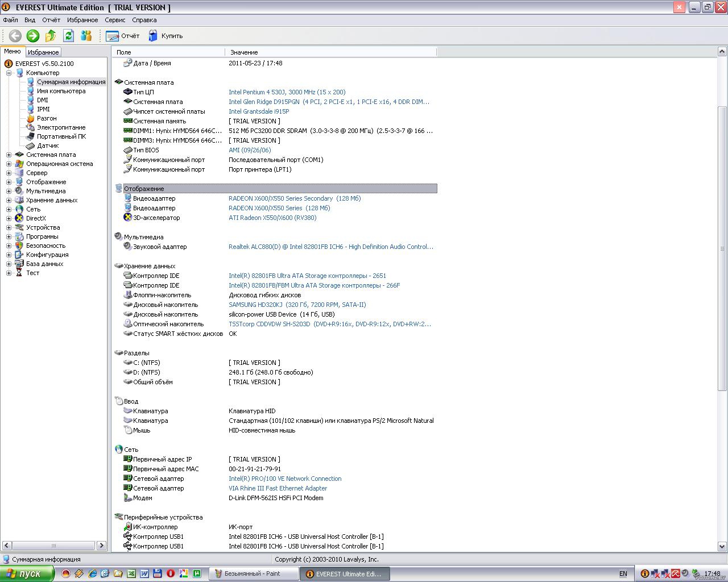Open the пуск Start button
The height and width of the screenshot is (582, 728).
click(x=27, y=573)
